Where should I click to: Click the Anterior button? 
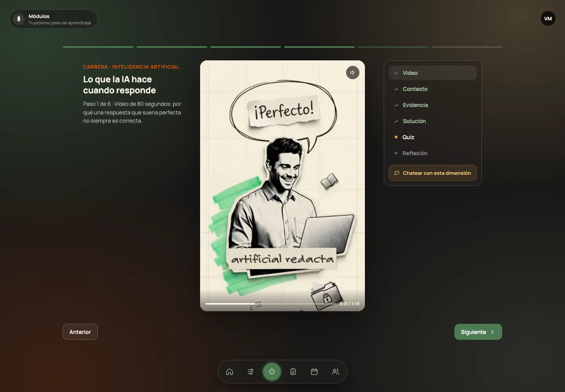tap(80, 332)
